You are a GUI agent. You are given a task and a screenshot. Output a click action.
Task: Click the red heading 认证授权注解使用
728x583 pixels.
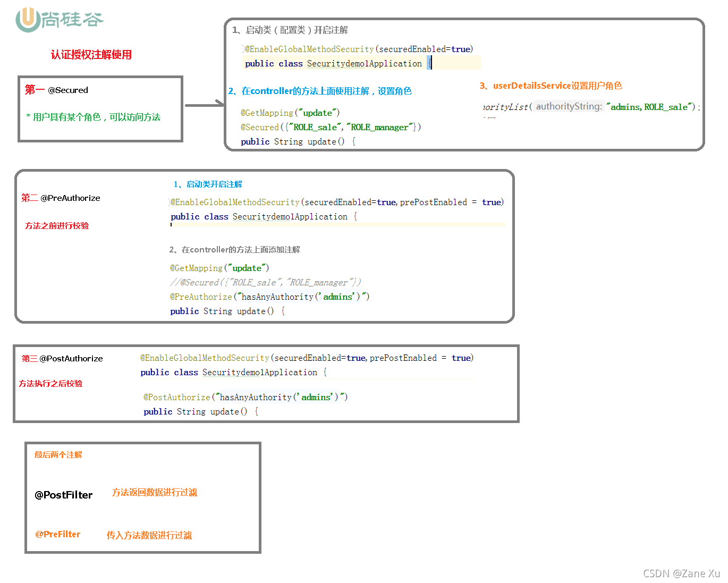pyautogui.click(x=91, y=55)
